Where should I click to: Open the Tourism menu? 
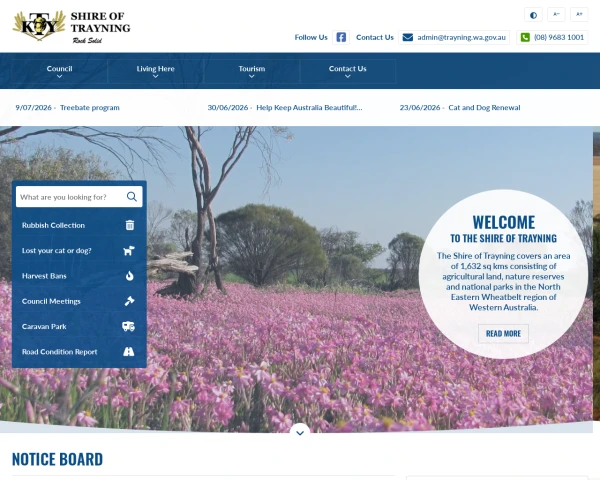coord(251,71)
